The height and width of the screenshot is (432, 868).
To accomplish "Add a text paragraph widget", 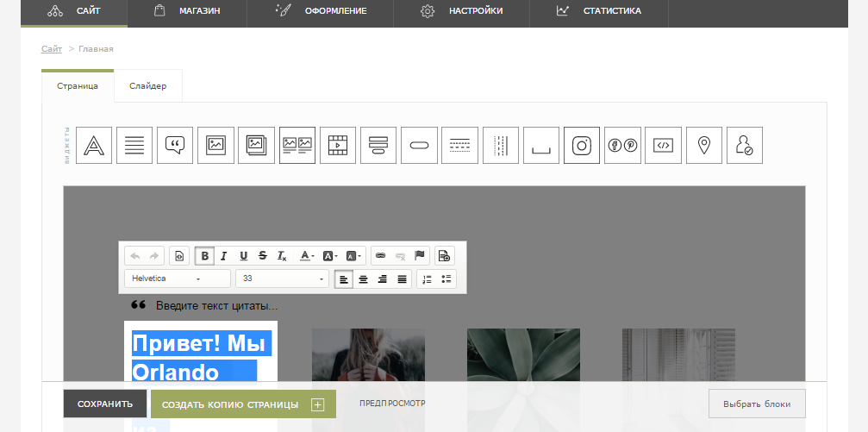I will click(x=134, y=145).
